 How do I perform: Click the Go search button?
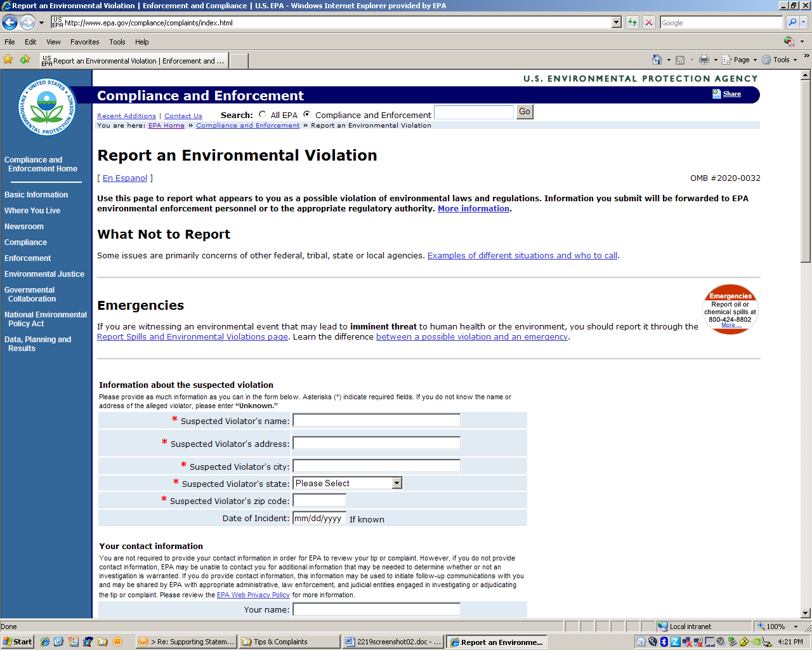[525, 112]
